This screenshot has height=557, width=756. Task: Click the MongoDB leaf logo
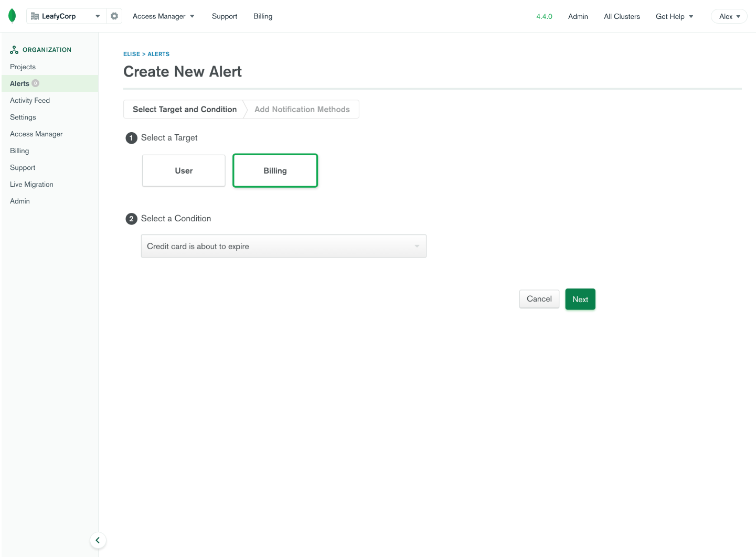coord(12,16)
